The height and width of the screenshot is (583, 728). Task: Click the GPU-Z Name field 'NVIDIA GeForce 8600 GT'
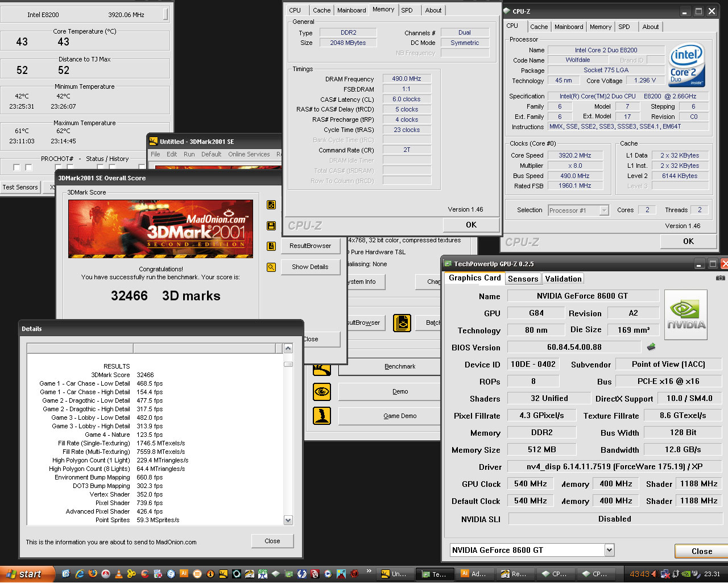coord(582,296)
